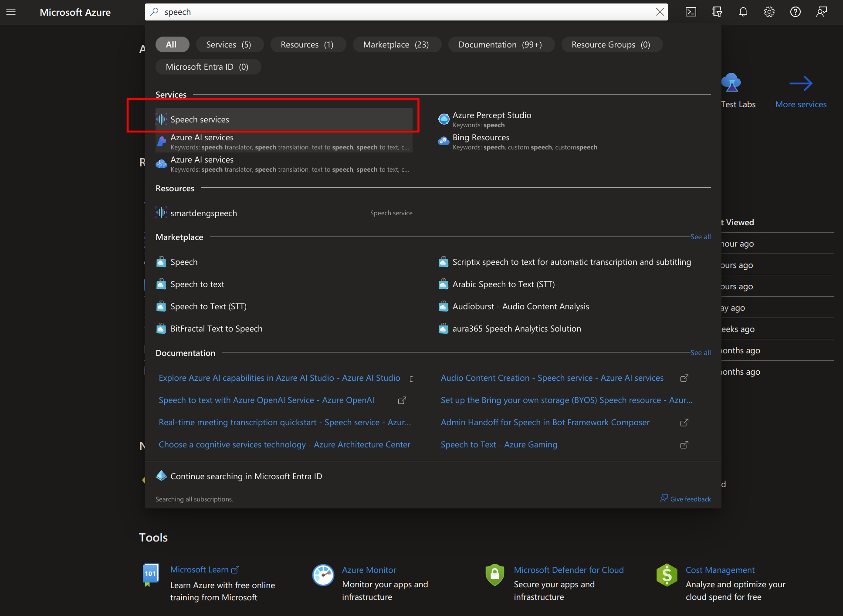Click See all next to Documentation
This screenshot has width=843, height=616.
pyautogui.click(x=701, y=352)
